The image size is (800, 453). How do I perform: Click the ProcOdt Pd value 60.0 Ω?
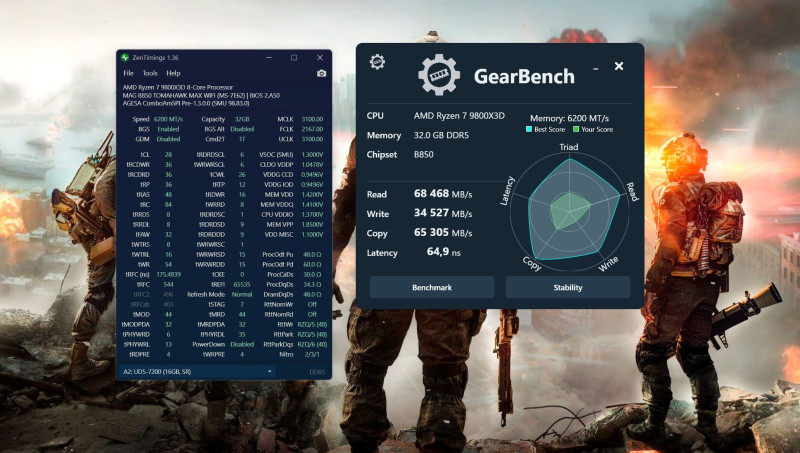coord(312,264)
